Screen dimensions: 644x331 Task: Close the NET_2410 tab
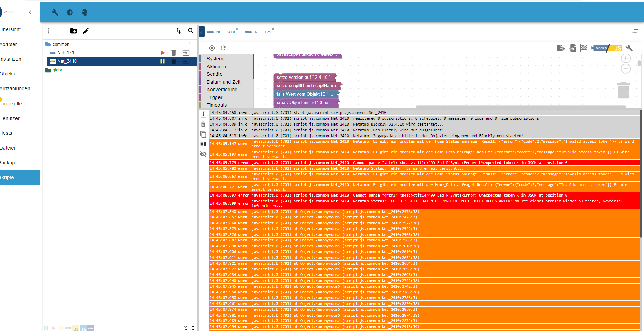point(237,29)
